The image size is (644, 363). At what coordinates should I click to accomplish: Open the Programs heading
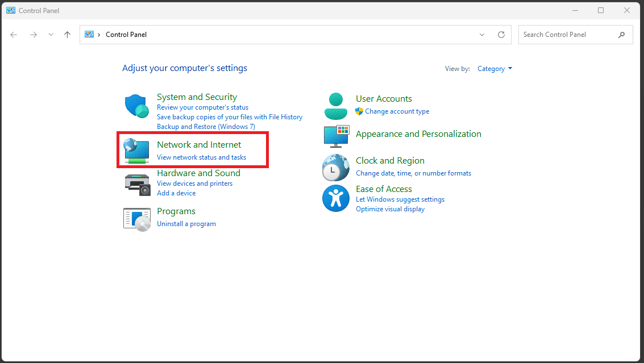coord(176,211)
